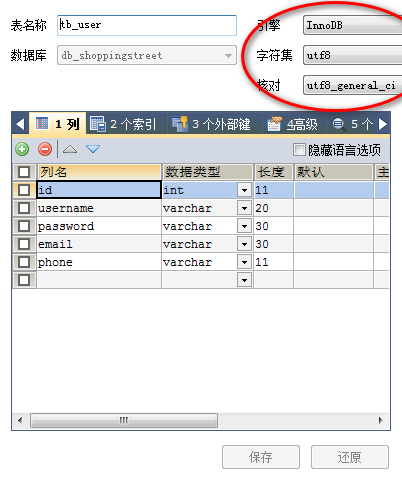Click the empty row's column name cell

(99, 280)
